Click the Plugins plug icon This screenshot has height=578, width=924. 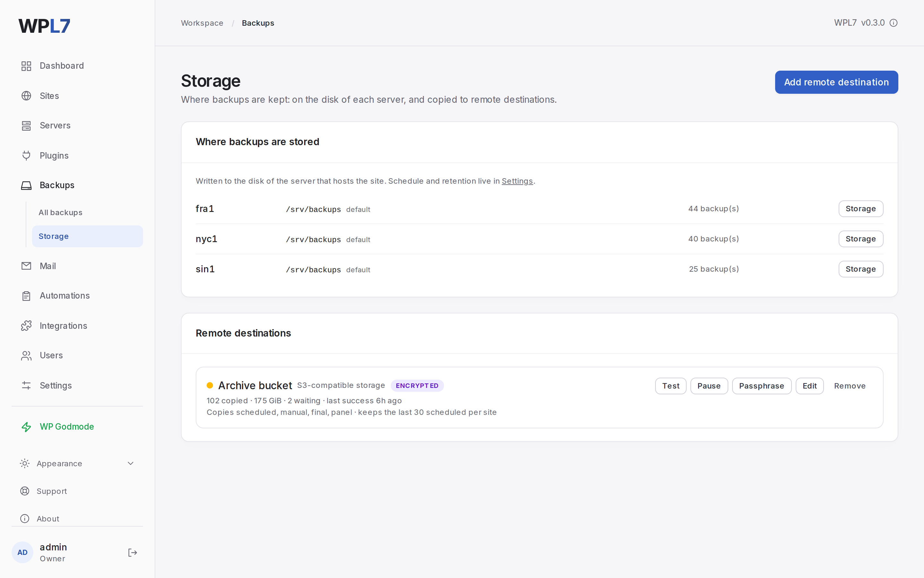click(x=26, y=156)
